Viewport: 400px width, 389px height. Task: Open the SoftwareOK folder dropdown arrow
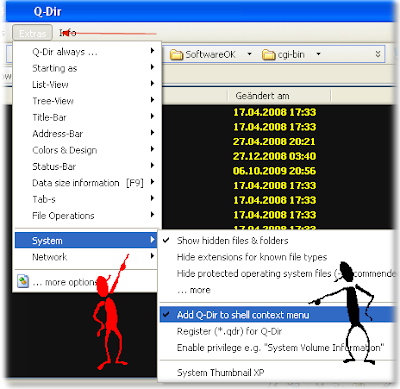tap(249, 54)
